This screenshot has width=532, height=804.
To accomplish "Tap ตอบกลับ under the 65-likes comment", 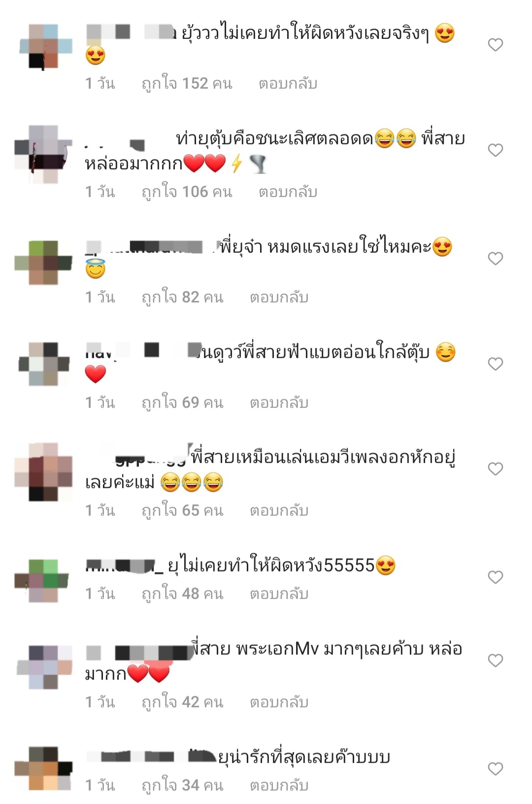I will pos(279,510).
